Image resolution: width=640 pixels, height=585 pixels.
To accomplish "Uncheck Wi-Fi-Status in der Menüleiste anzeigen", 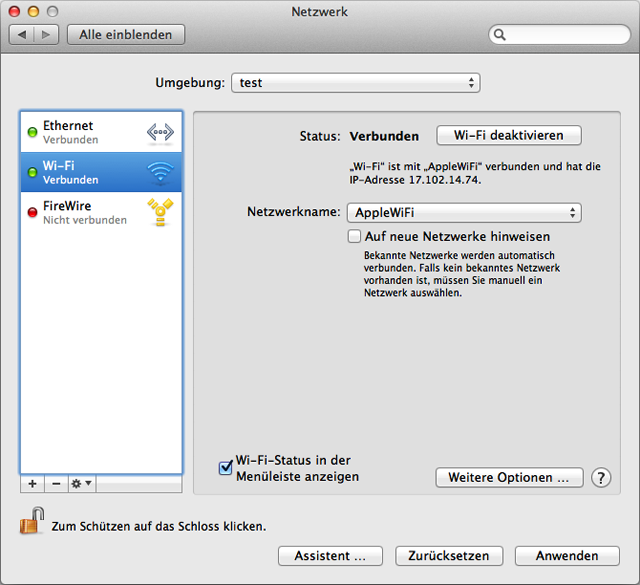I will tap(226, 467).
